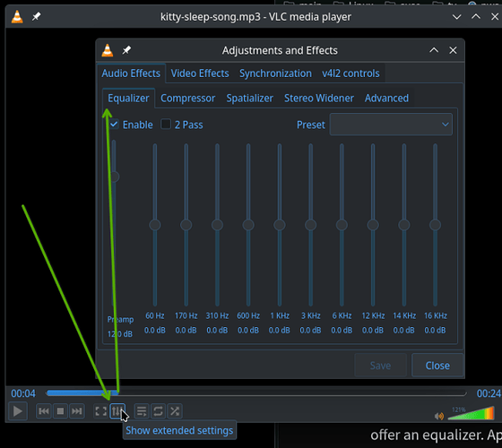The image size is (502, 448).
Task: Click the Play button in VLC
Action: tap(18, 411)
